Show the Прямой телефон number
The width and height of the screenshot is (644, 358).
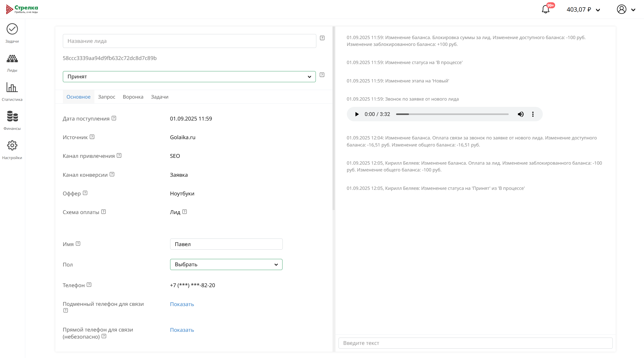coord(182,330)
